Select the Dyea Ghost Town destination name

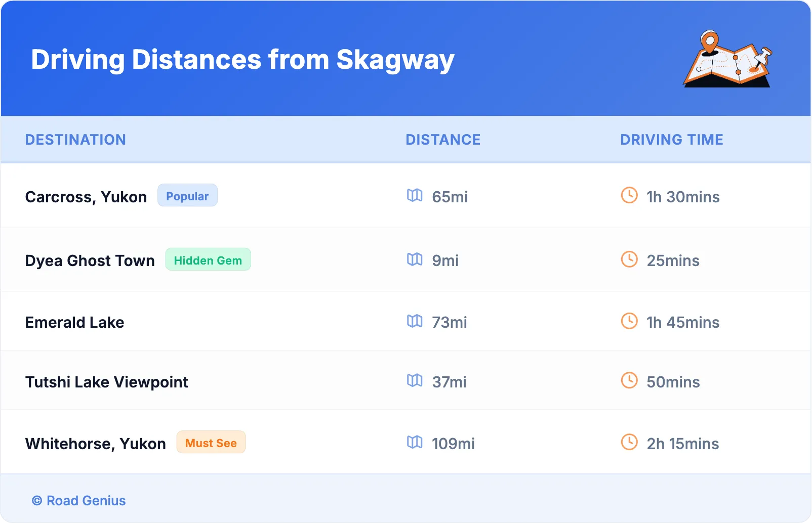(x=90, y=260)
